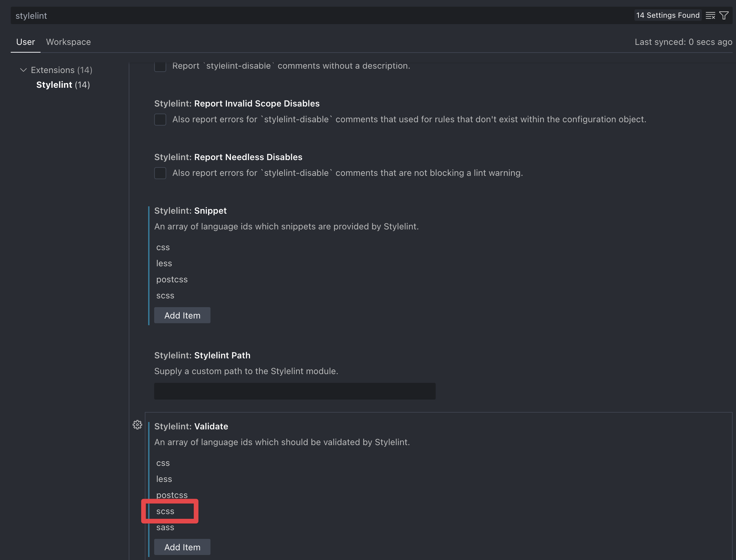Switch to the Workspace settings tab

pos(68,42)
